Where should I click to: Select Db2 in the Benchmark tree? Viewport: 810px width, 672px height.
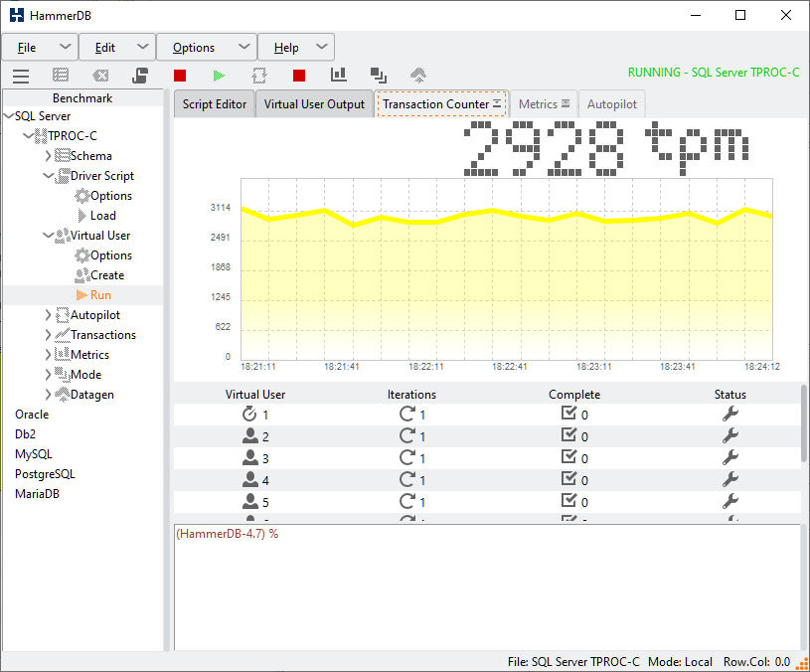pos(25,433)
